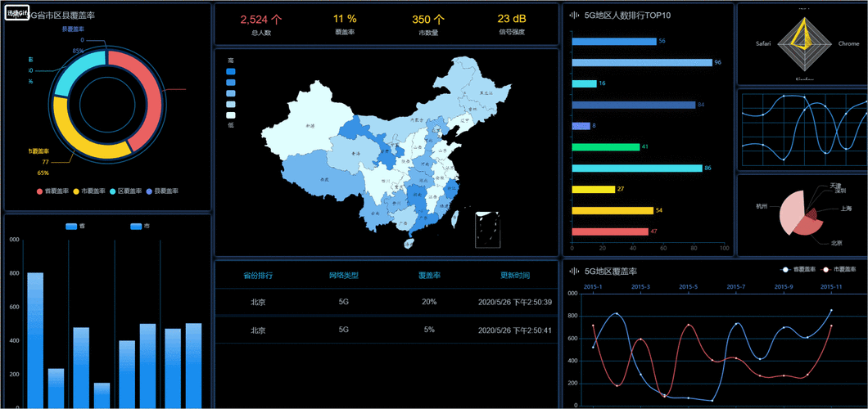
Task: Click the 2,524 个 总人数 statistic
Action: (261, 20)
